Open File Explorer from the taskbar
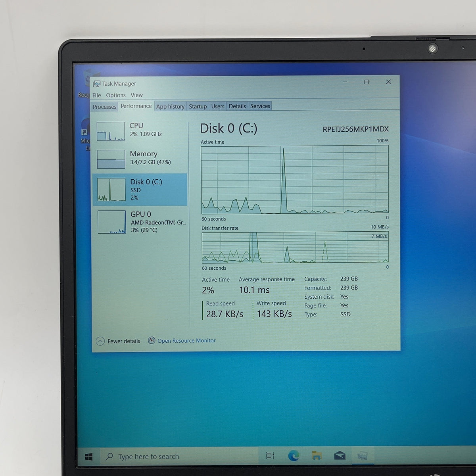 [317, 455]
